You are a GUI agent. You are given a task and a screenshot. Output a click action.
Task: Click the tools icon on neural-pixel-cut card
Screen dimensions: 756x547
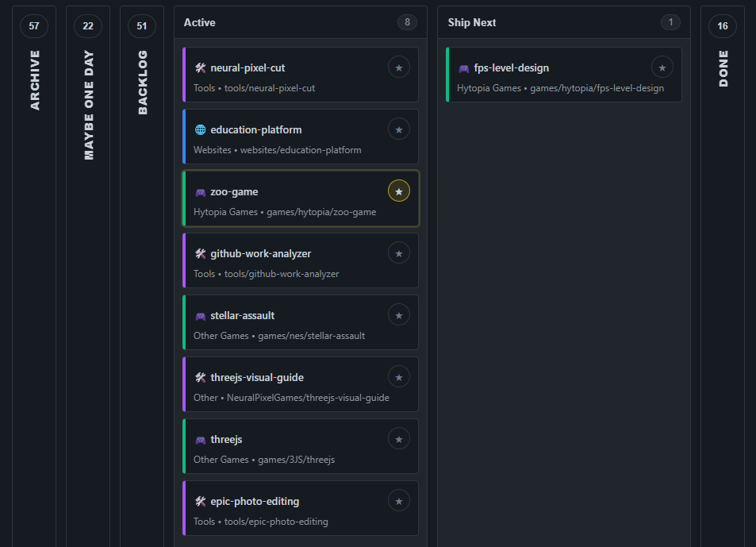tap(199, 67)
